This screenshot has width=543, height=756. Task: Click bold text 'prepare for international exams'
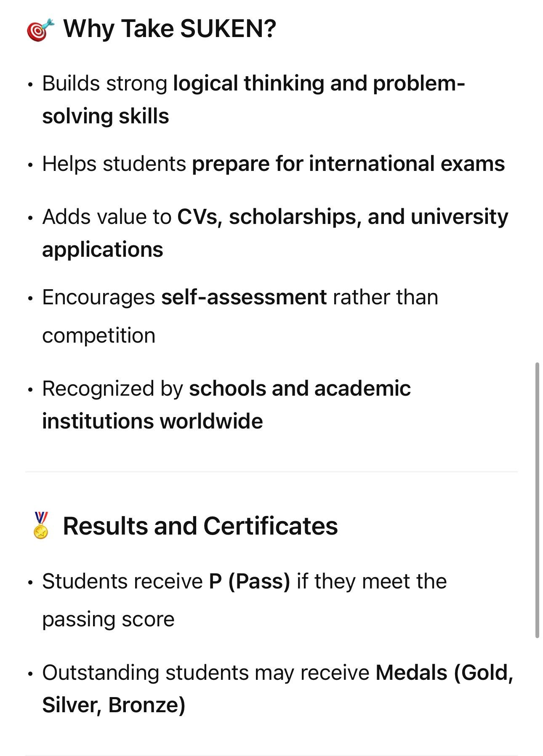pos(348,164)
